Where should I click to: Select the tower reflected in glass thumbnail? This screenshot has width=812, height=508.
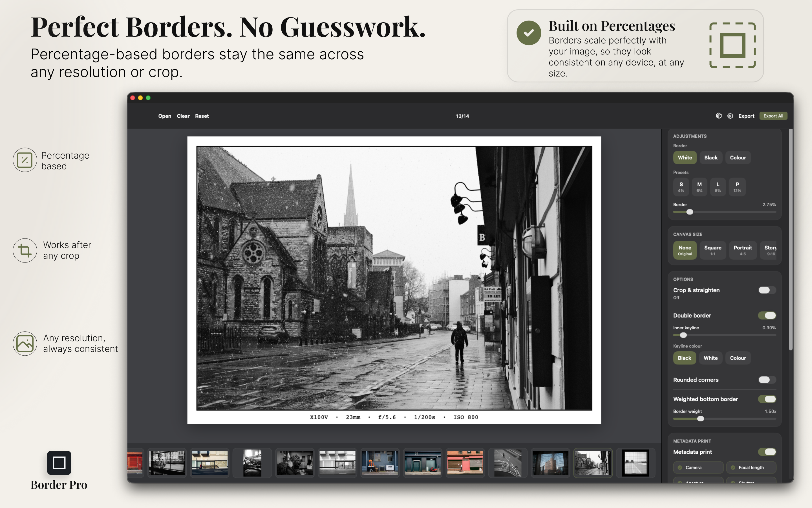pos(550,463)
